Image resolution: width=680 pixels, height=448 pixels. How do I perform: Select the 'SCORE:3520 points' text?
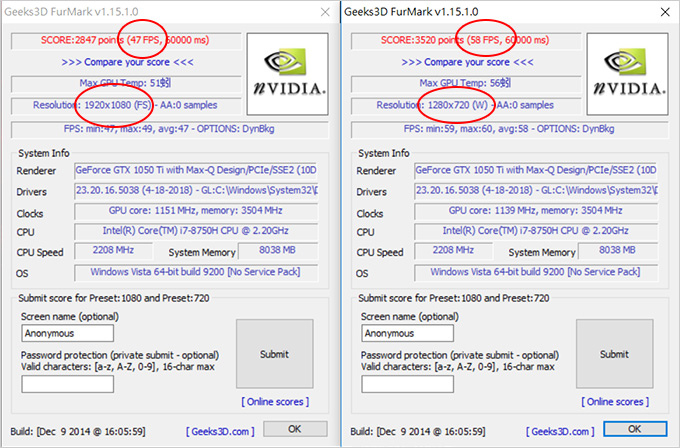point(422,40)
